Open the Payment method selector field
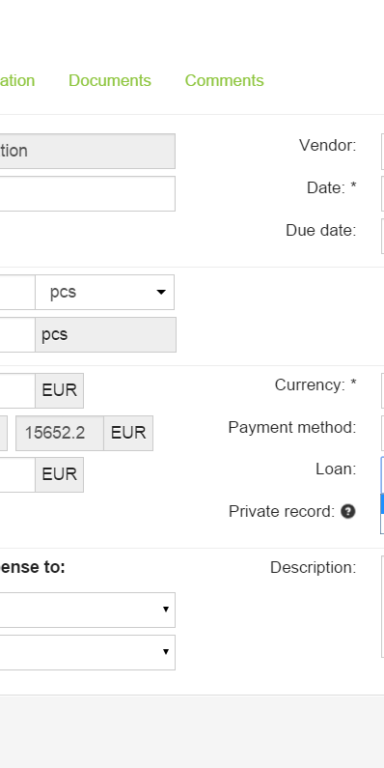Image resolution: width=384 pixels, height=768 pixels. pos(383,433)
